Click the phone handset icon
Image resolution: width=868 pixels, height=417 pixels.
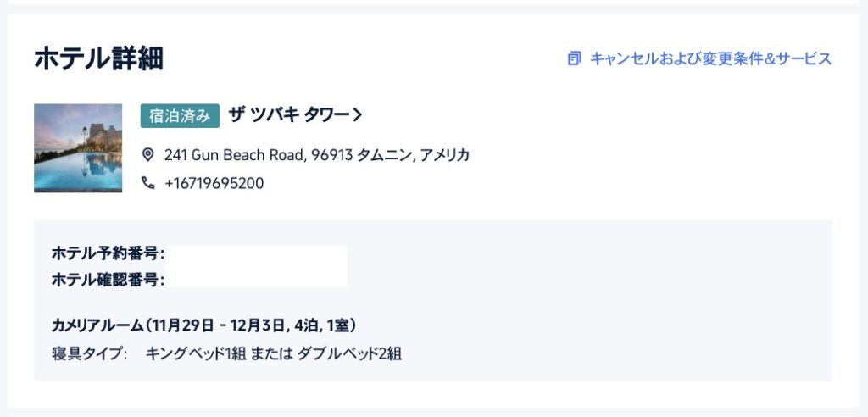(x=147, y=183)
